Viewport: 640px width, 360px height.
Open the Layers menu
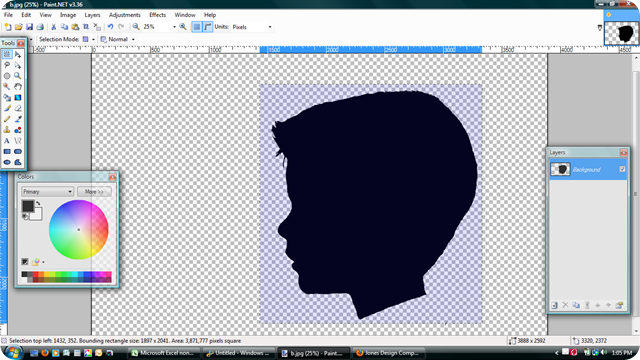(x=92, y=15)
